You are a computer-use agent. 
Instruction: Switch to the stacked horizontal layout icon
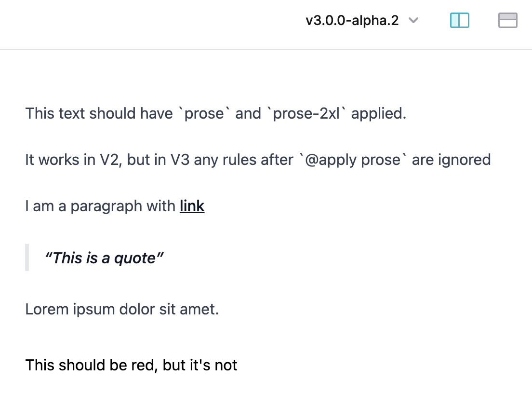[507, 20]
